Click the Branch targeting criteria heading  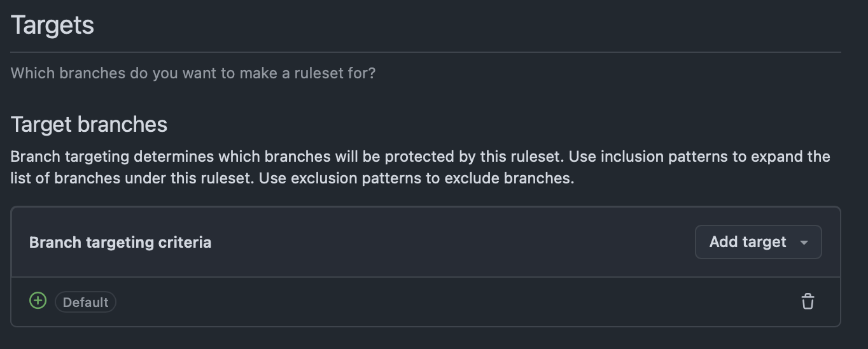point(120,243)
